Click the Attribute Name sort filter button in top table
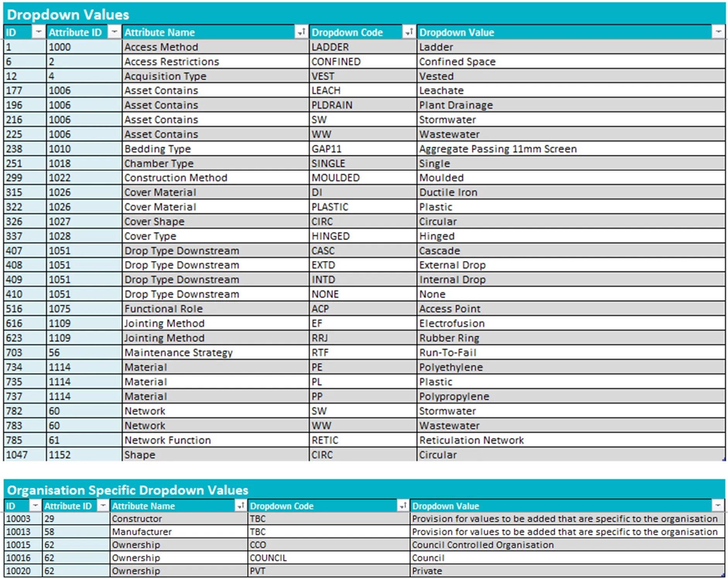Viewport: 728px width, 578px height. coord(301,32)
